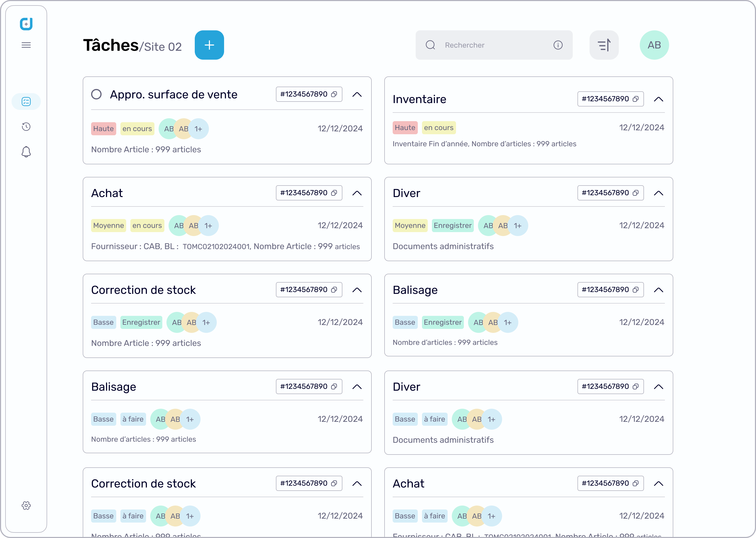This screenshot has height=538, width=756.
Task: Collapse Correction de stock card marked Enregistrer
Action: point(357,290)
